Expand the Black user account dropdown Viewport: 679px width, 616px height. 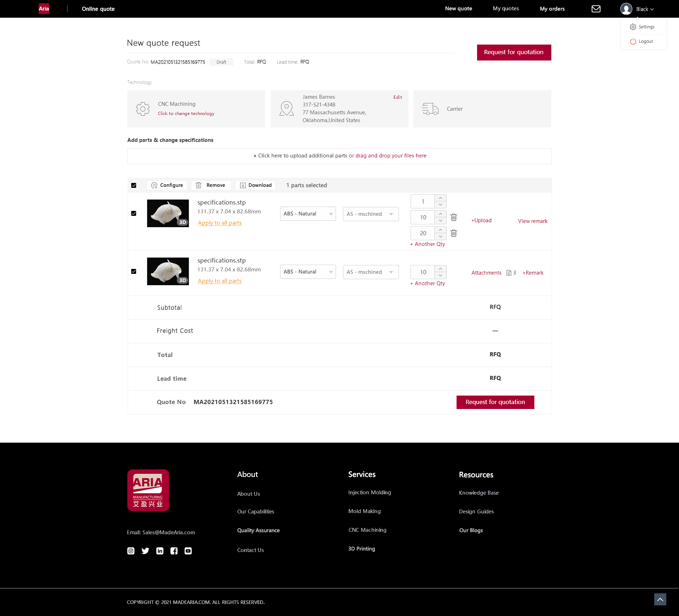[x=644, y=9]
